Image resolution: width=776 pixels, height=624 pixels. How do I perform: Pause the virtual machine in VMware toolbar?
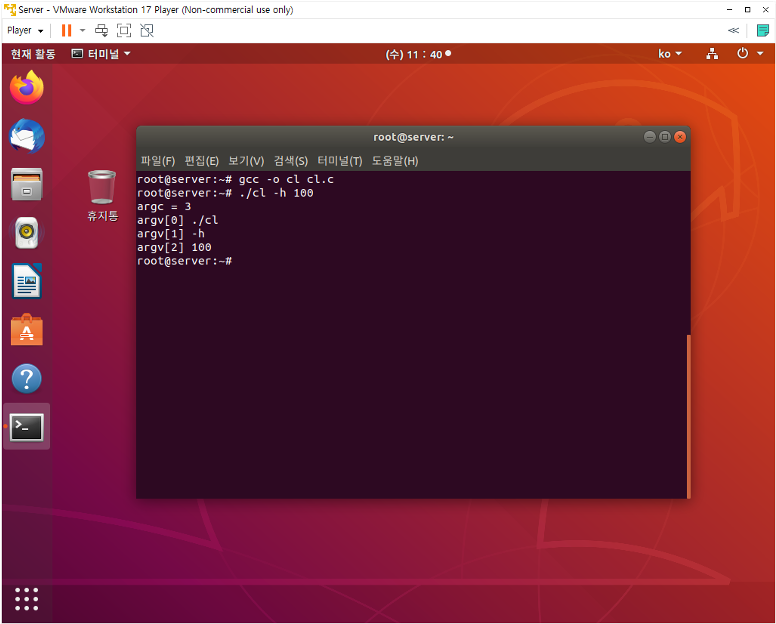[66, 31]
